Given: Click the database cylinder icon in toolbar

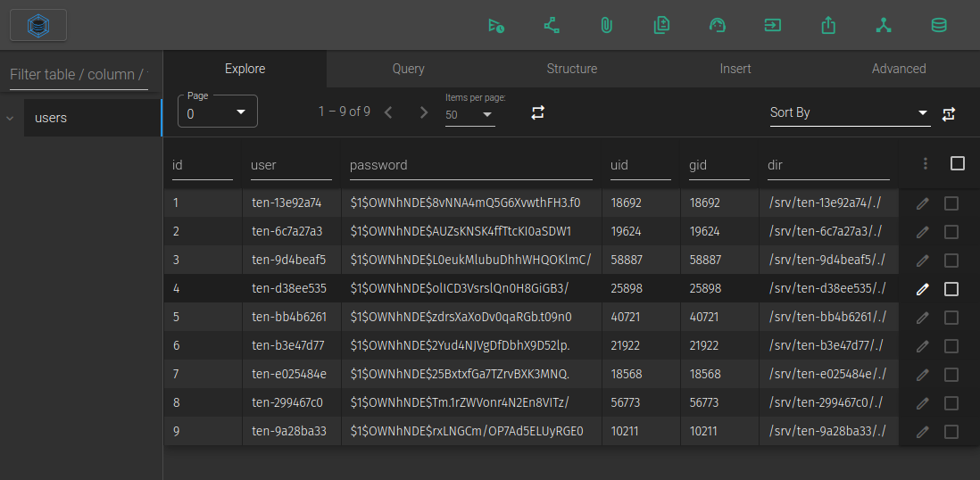Looking at the screenshot, I should tap(939, 26).
